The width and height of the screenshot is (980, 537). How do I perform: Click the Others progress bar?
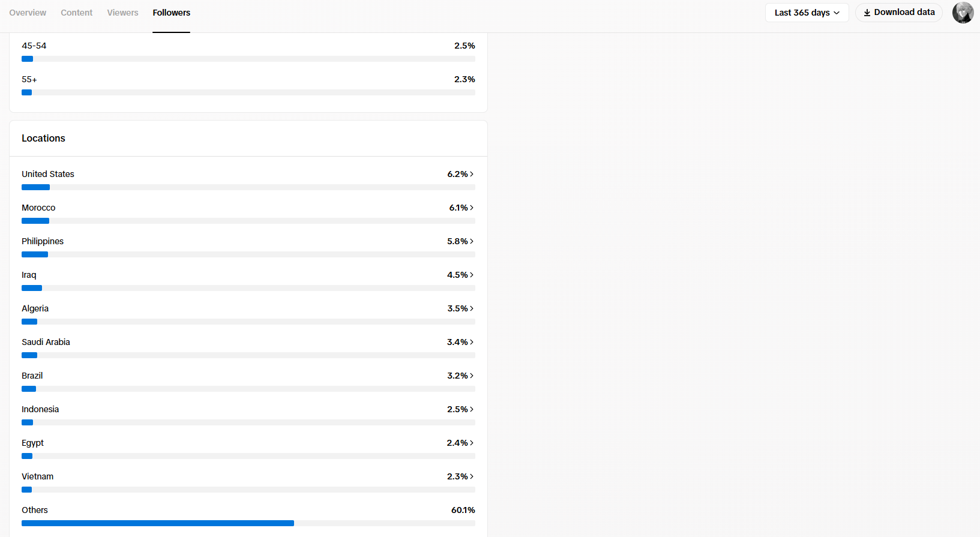tap(248, 523)
